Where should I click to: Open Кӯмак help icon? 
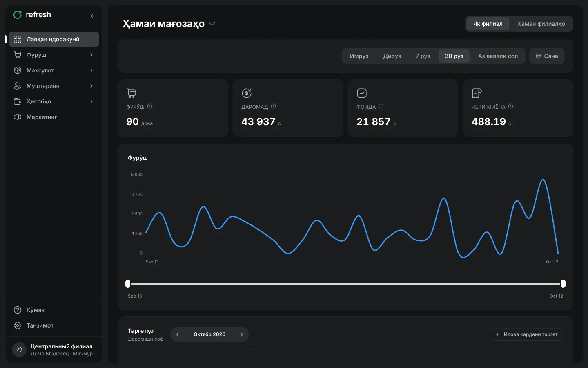click(x=18, y=310)
